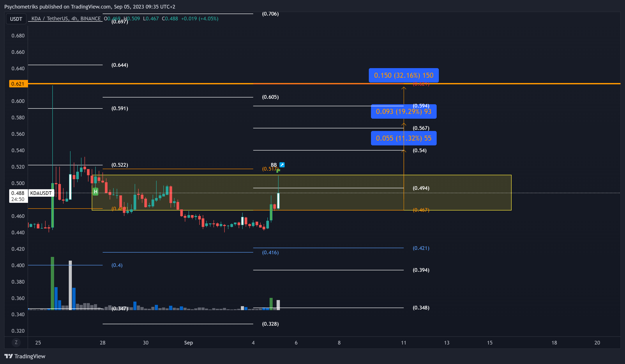This screenshot has width=625, height=364.
Task: Click the (0.328) level label
Action: 270,324
